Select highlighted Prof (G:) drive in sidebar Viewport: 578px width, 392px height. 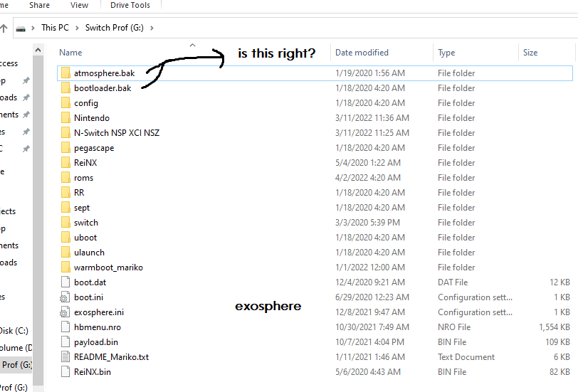[16, 365]
